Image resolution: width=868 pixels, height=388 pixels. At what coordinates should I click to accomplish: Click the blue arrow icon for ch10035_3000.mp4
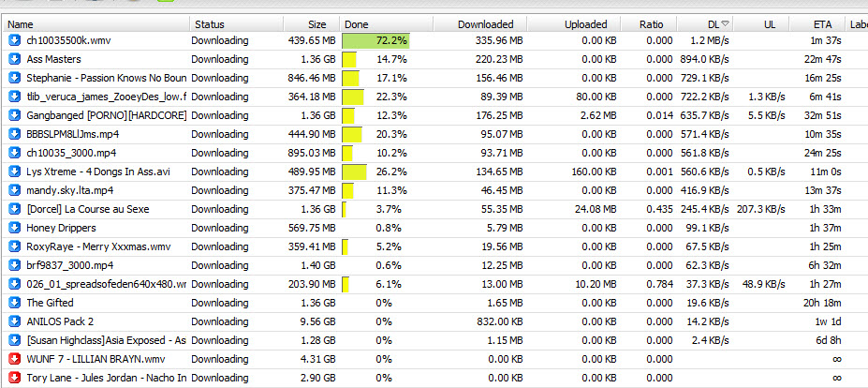tap(14, 153)
